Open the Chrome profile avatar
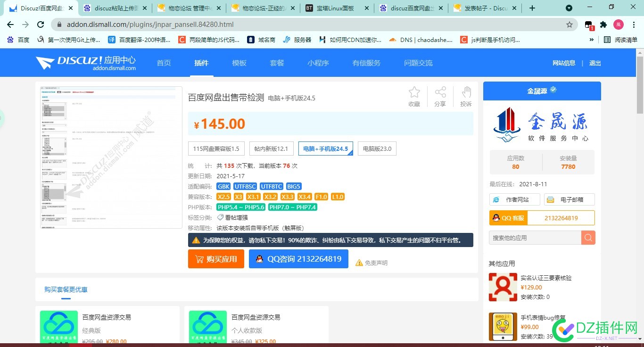The height and width of the screenshot is (347, 644). (618, 25)
